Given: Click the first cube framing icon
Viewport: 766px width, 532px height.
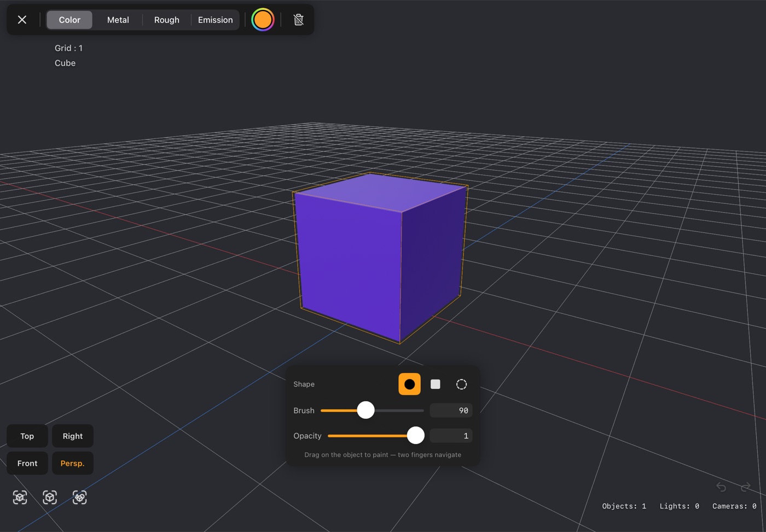Looking at the screenshot, I should click(20, 497).
